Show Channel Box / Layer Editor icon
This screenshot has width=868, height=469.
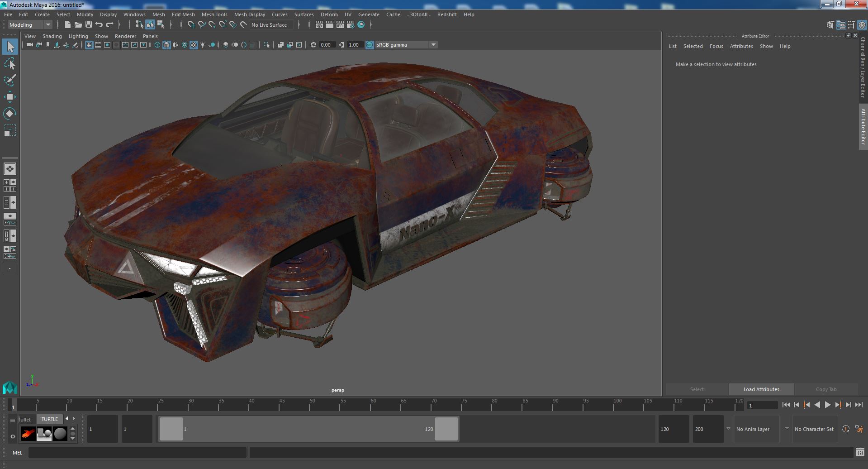click(862, 25)
